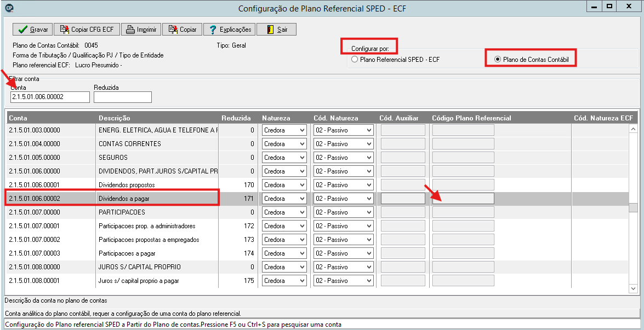Click the copy icon on Copiar CFG ECF
Viewport: 644px width, 330px height.
[x=65, y=29]
